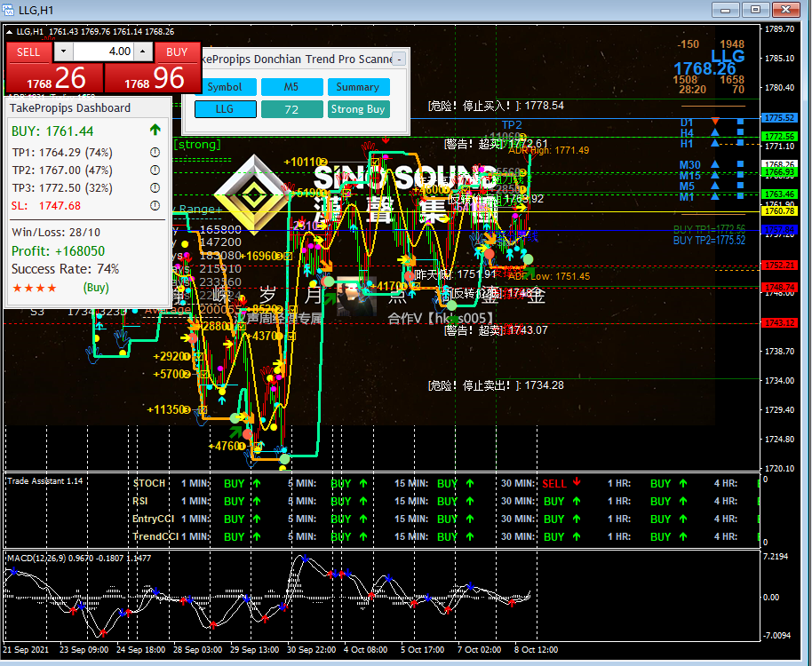Click the TP2: 1767.00 (47%) text
Screen dimensions: 812x666
point(62,170)
